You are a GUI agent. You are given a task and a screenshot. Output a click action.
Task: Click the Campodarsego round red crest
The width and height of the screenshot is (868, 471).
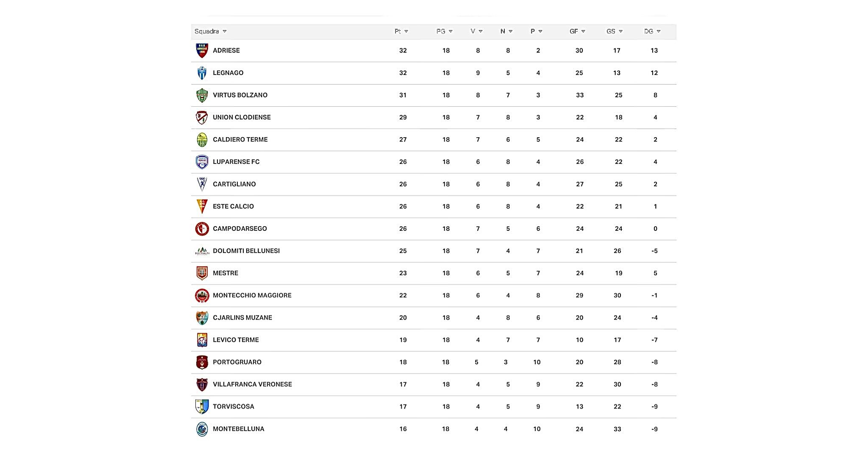[x=202, y=229]
